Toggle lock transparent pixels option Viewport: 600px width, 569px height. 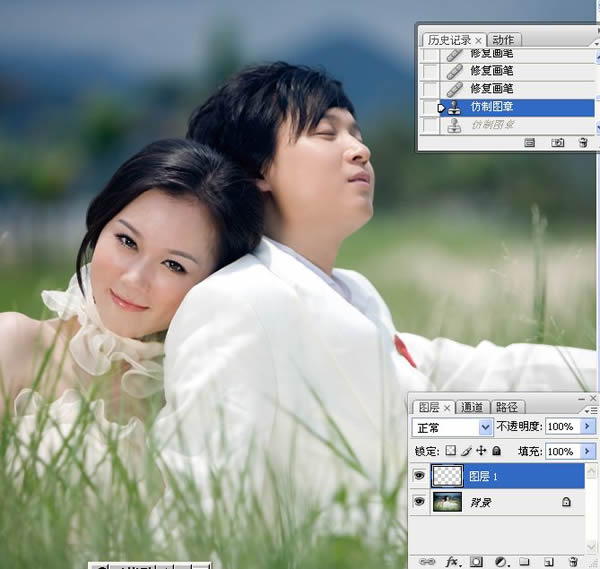451,450
